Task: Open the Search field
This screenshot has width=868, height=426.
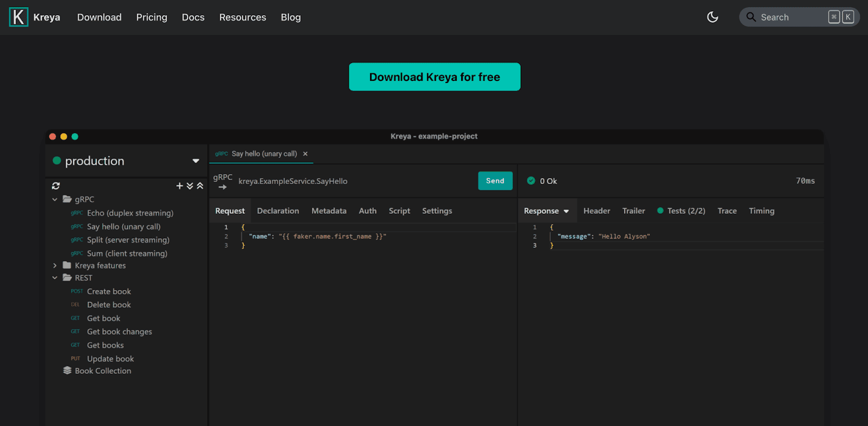Action: tap(799, 17)
